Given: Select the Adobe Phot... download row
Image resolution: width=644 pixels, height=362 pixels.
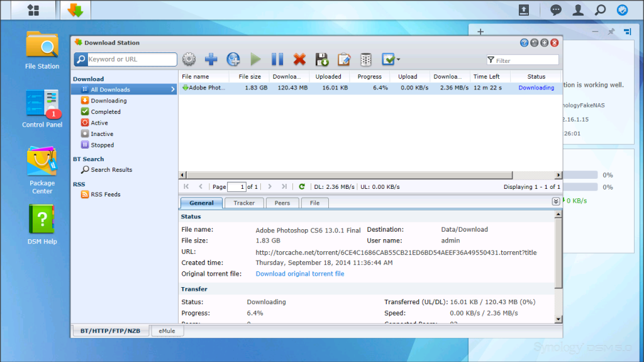Looking at the screenshot, I should [370, 88].
